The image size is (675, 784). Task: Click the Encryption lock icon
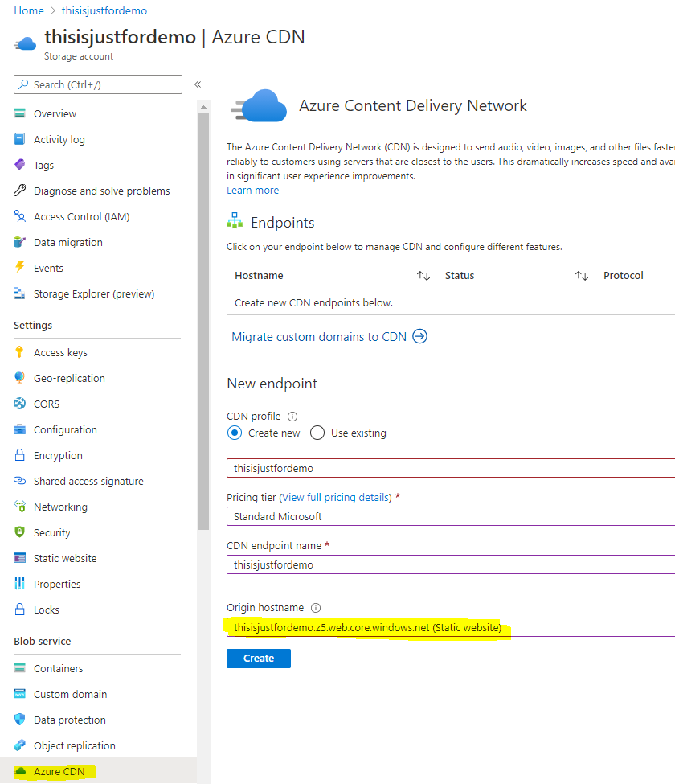click(x=19, y=455)
